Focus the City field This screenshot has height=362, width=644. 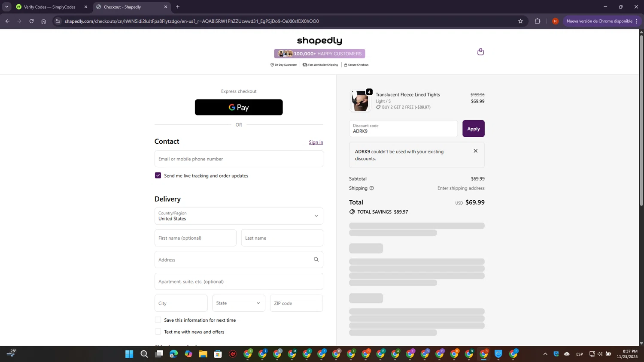[181, 303]
